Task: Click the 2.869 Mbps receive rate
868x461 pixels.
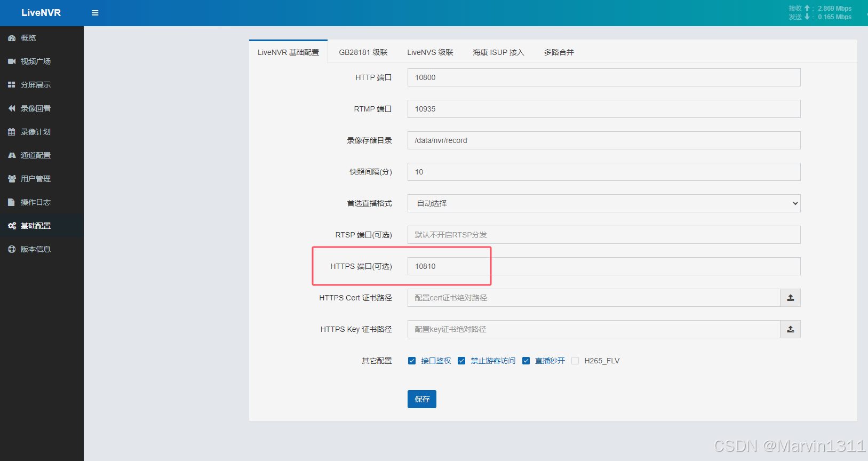Action: click(834, 9)
